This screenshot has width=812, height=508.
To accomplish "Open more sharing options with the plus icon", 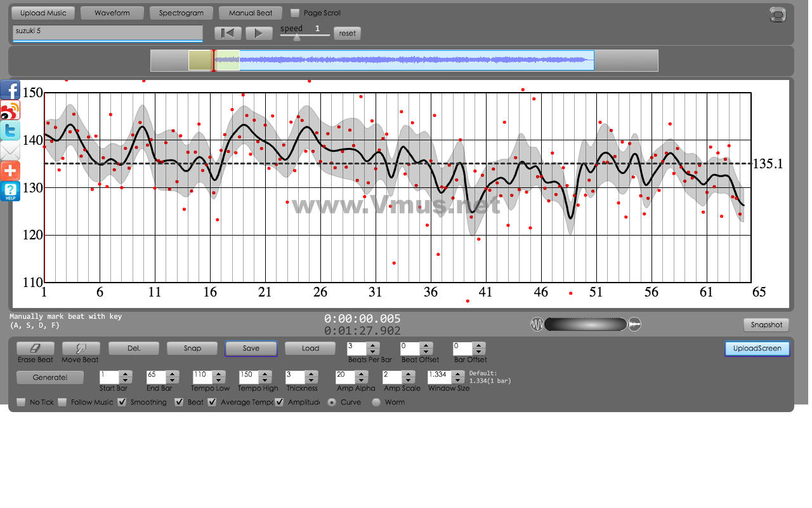I will [x=10, y=171].
